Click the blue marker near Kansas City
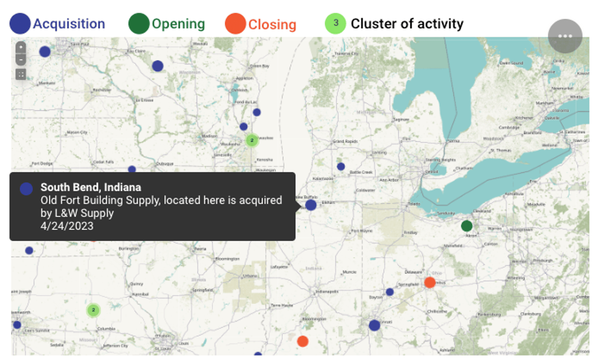Viewport: 598px width, 364px height. tap(17, 325)
